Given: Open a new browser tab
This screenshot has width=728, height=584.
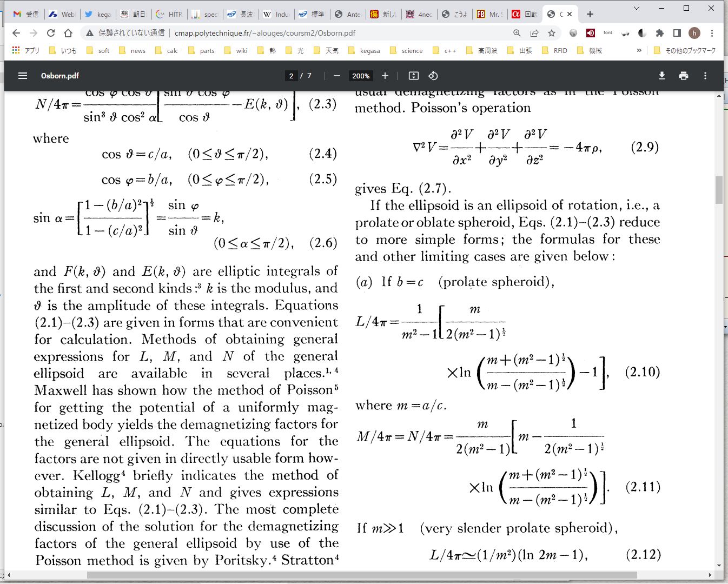Looking at the screenshot, I should click(x=590, y=14).
